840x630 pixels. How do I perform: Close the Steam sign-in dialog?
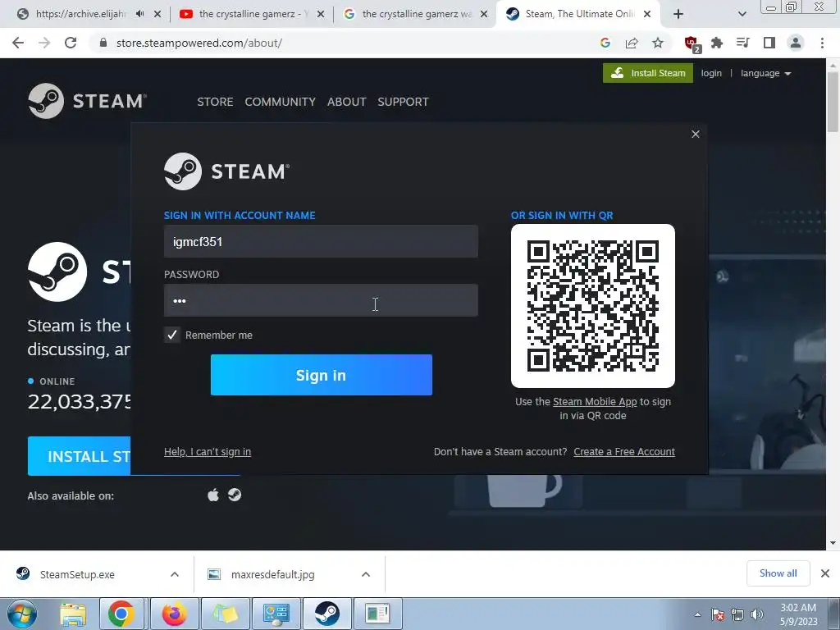(x=696, y=134)
